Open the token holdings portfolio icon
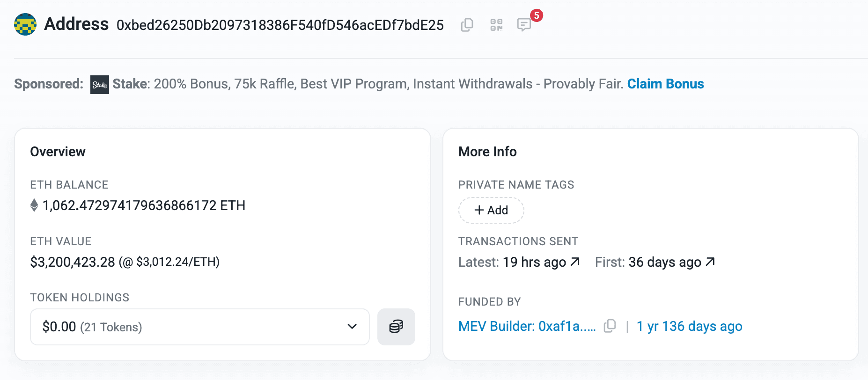 396,327
